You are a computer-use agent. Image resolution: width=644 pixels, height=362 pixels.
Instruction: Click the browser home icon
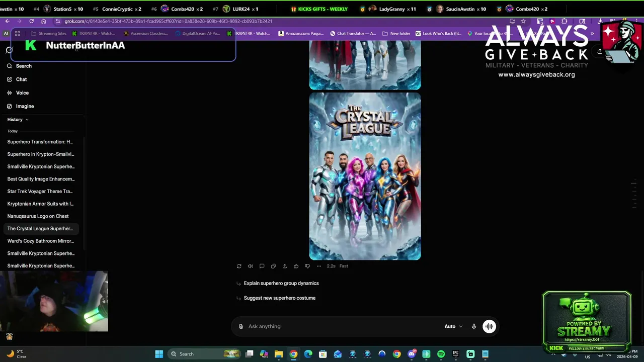pyautogui.click(x=43, y=21)
